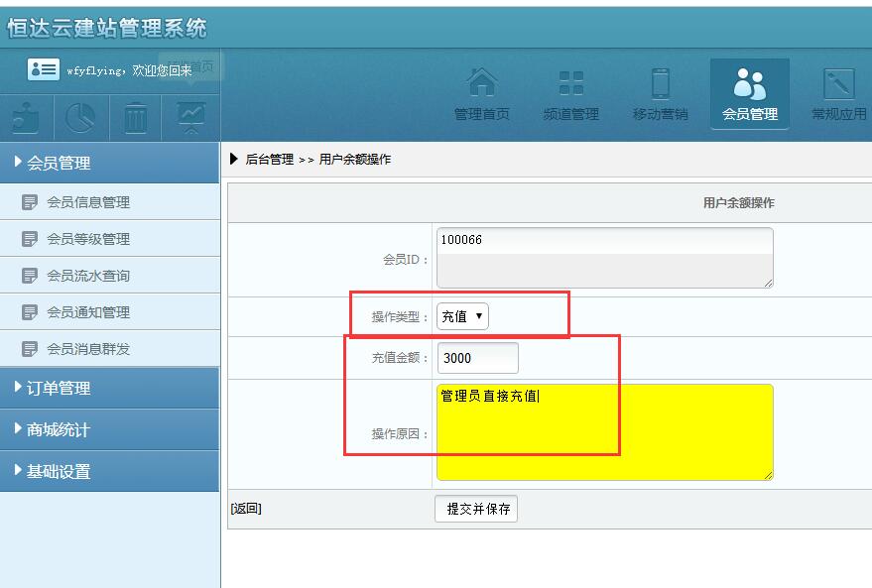Viewport: 872px width, 588px height.
Task: Click the [返回] back link
Action: [x=246, y=509]
